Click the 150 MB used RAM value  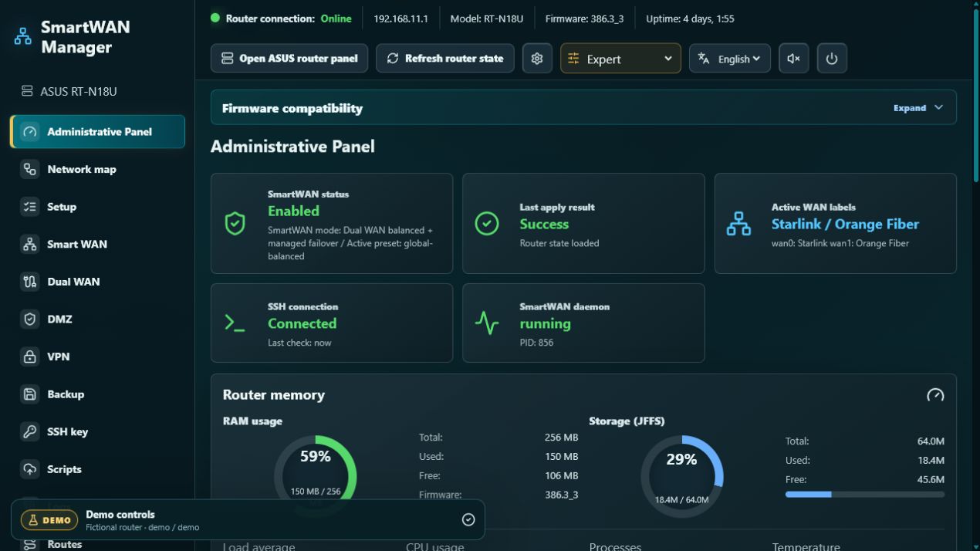(x=561, y=457)
